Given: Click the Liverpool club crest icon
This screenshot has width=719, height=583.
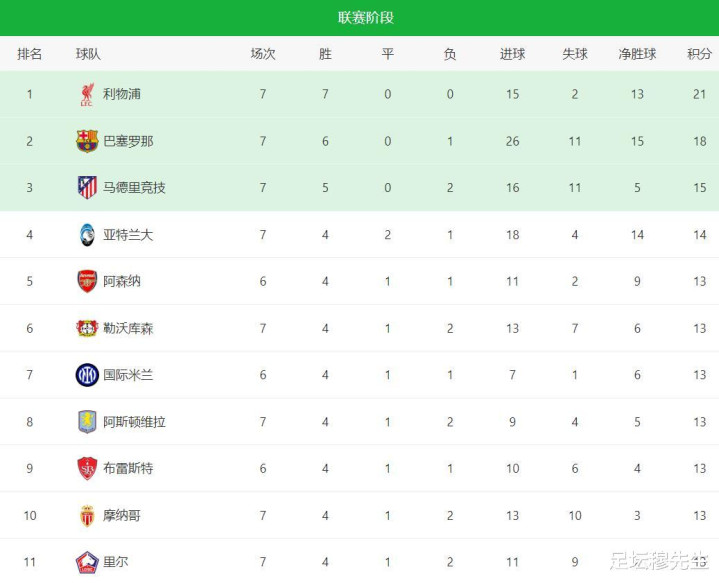Looking at the screenshot, I should pyautogui.click(x=87, y=94).
